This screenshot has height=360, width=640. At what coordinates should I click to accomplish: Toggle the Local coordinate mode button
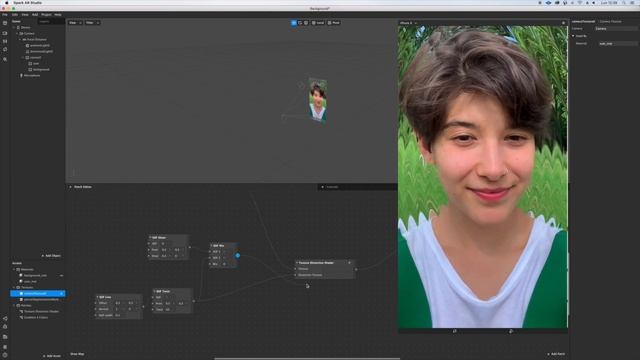pyautogui.click(x=318, y=23)
